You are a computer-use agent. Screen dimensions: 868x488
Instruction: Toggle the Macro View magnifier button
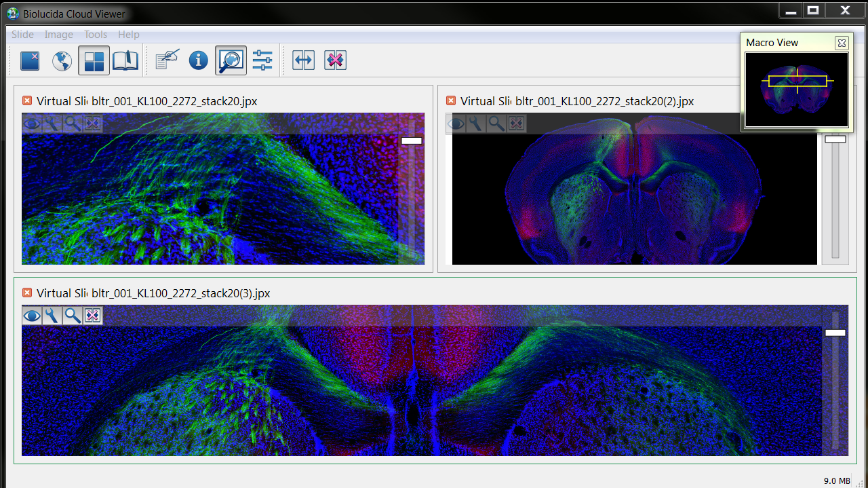[231, 61]
